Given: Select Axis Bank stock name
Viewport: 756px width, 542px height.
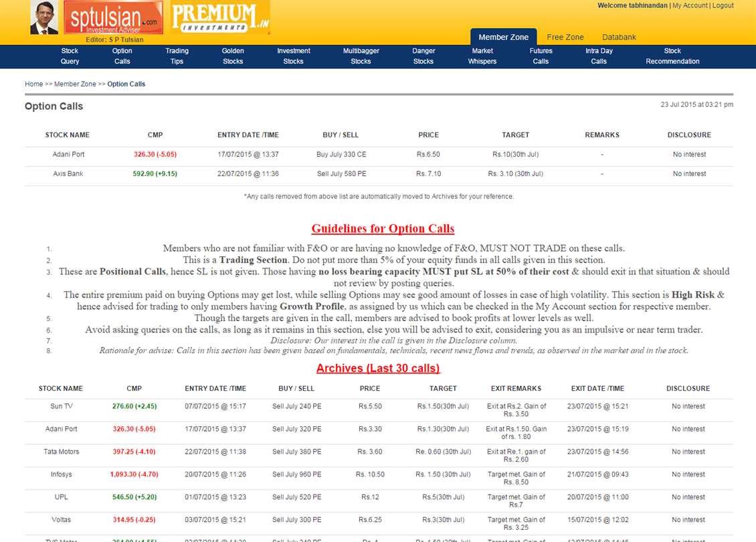Looking at the screenshot, I should [x=68, y=173].
